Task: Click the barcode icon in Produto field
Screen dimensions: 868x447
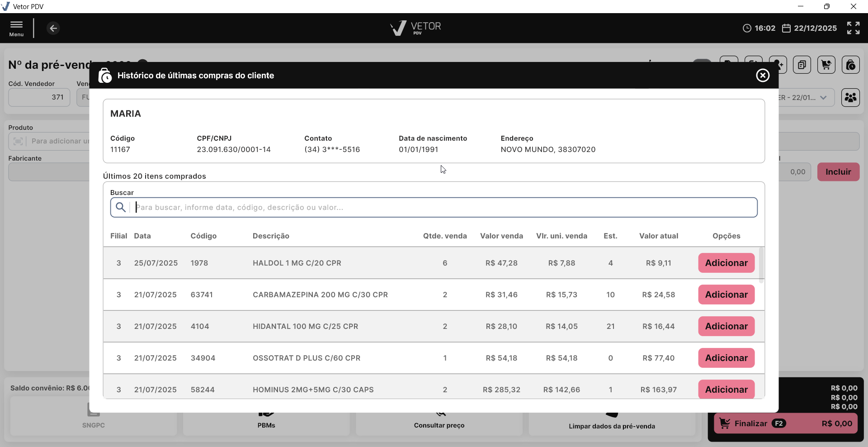Action: pos(18,141)
